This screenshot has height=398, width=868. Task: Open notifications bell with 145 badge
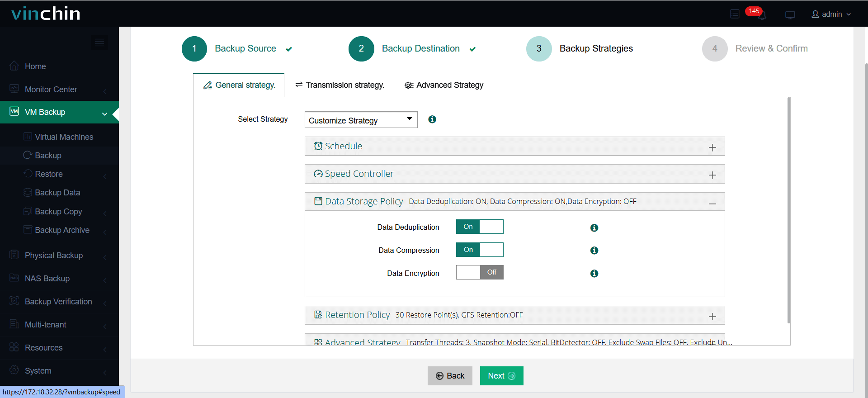pyautogui.click(x=762, y=14)
